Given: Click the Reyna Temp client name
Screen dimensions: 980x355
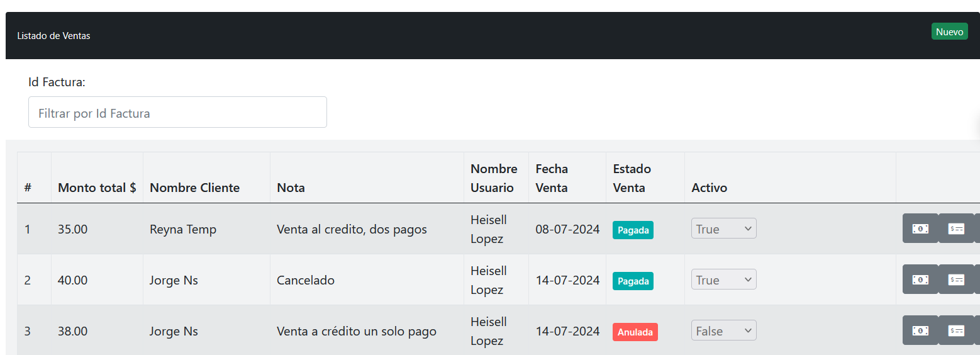Looking at the screenshot, I should pos(183,229).
